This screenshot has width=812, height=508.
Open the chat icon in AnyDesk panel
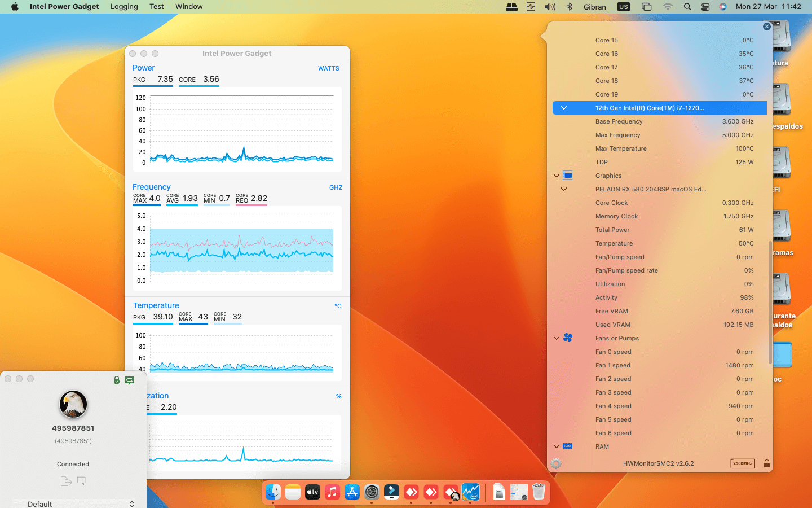(81, 481)
